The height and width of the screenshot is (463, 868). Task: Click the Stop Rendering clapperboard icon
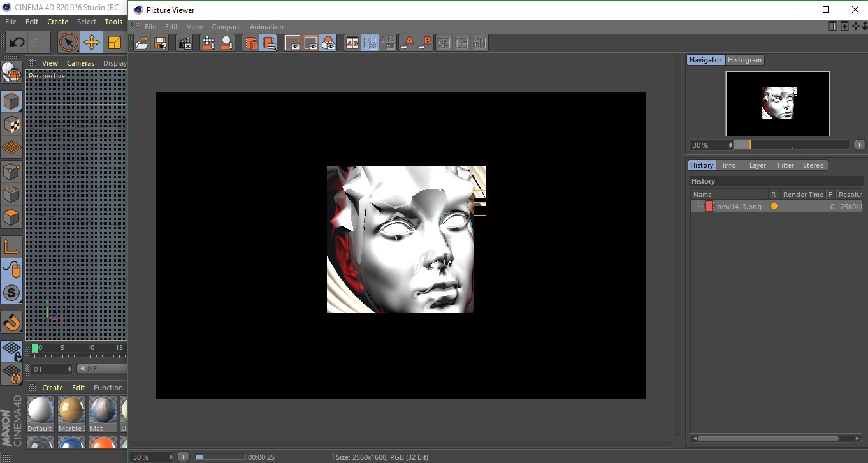click(185, 43)
